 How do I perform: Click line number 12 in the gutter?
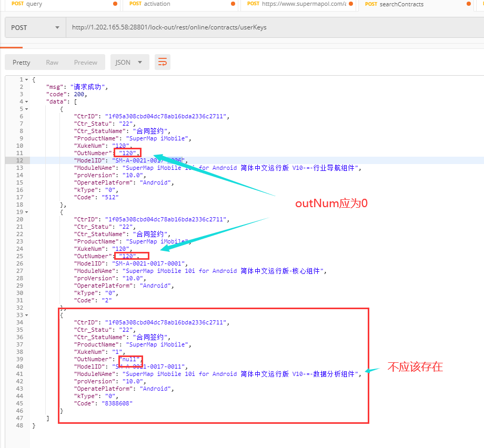click(x=19, y=160)
